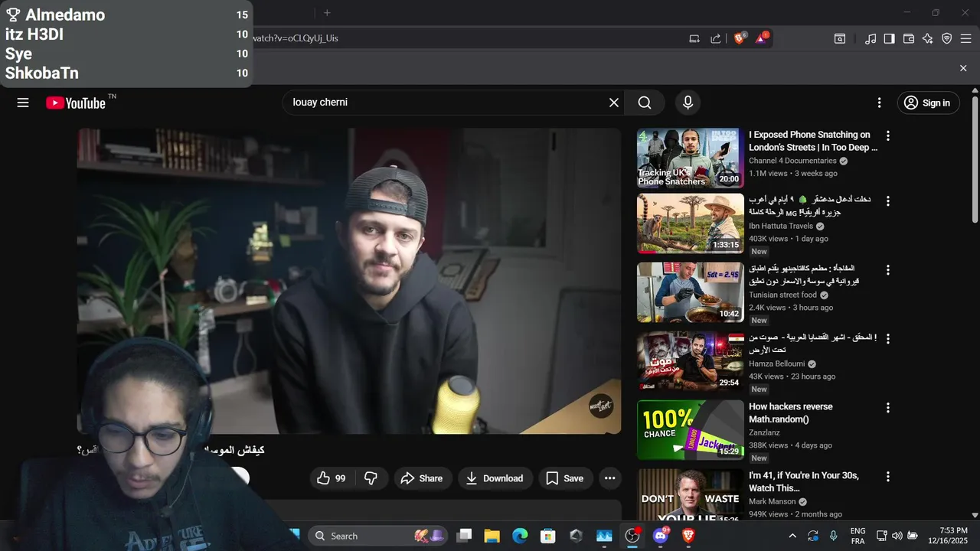The image size is (980, 551).
Task: Open thumbnail for Phone Snatching video
Action: click(x=690, y=158)
